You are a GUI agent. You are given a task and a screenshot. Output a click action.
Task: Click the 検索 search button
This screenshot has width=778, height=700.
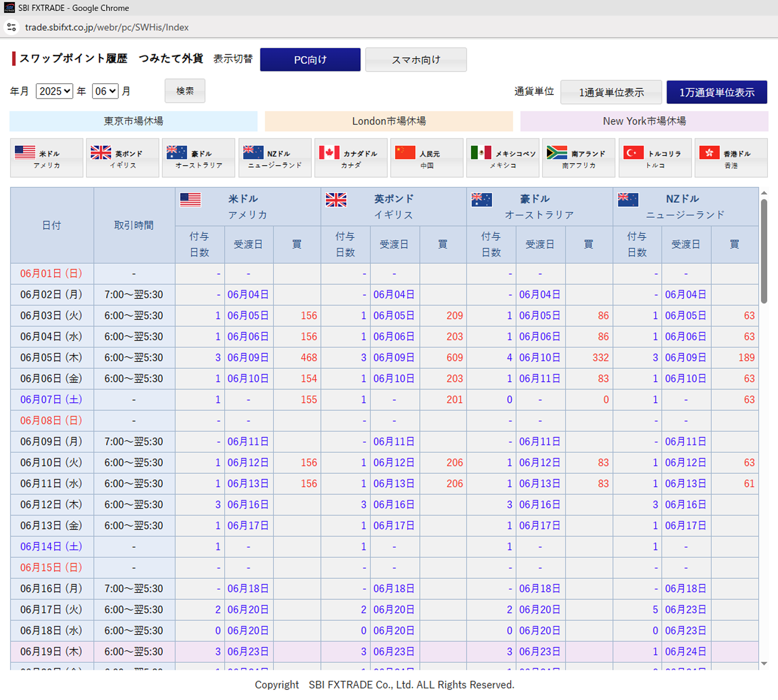coord(185,91)
